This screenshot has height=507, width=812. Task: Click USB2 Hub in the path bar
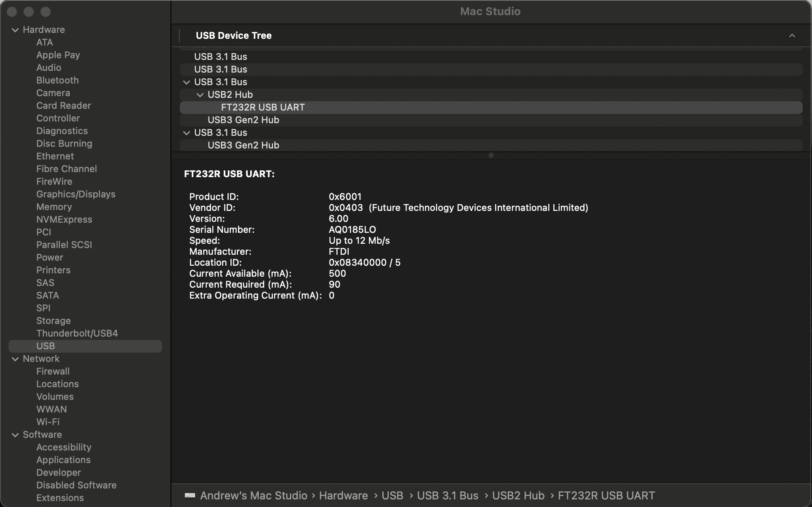coord(518,496)
